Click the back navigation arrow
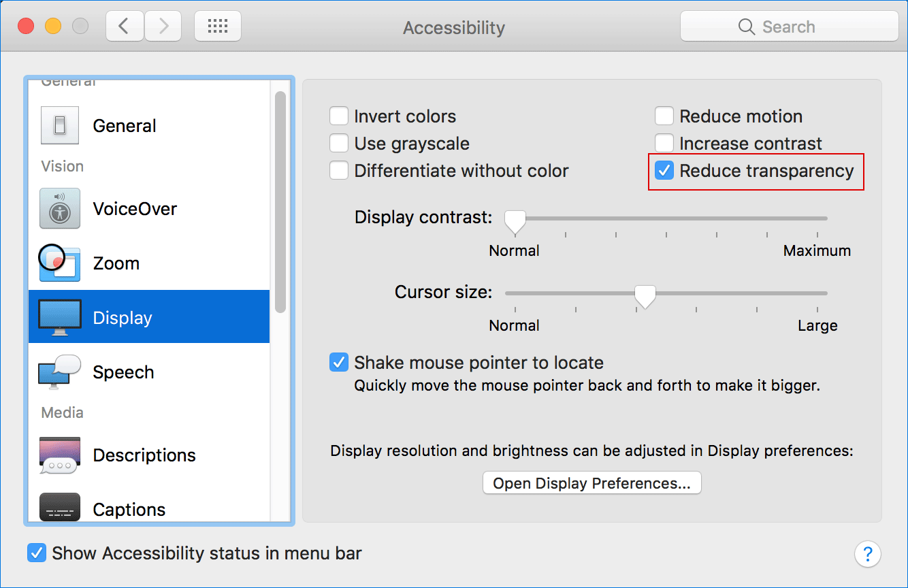Image resolution: width=908 pixels, height=588 pixels. [125, 25]
